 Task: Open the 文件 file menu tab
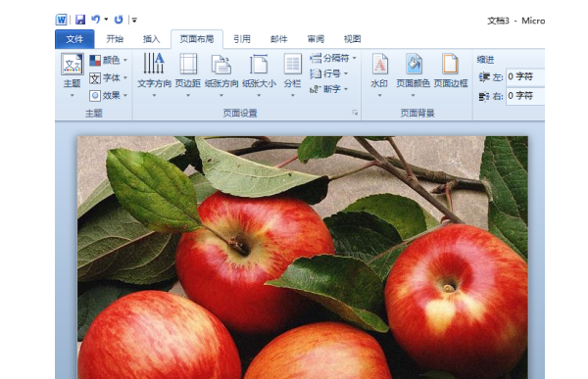[74, 39]
